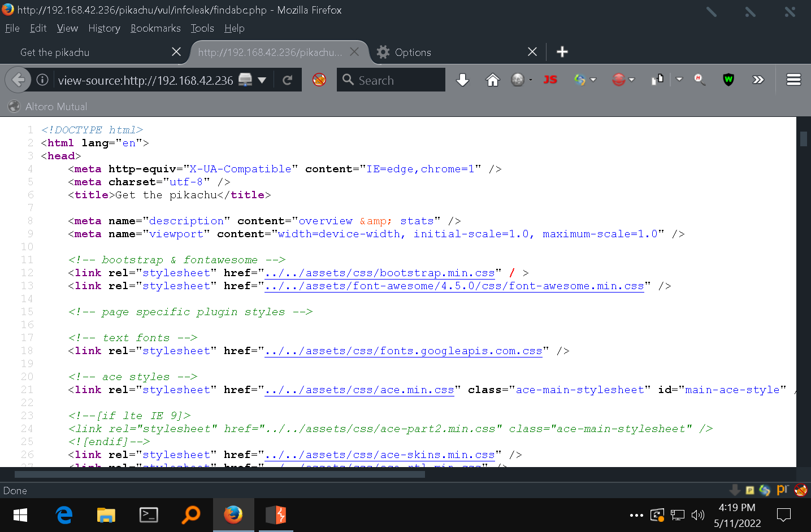Click the vertical scrollbar thumb
Image resolution: width=811 pixels, height=532 pixels.
click(804, 139)
